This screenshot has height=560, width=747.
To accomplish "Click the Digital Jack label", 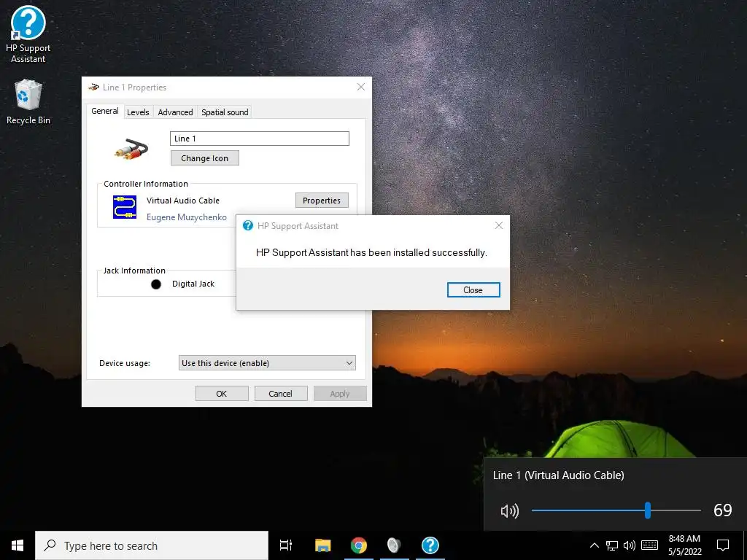I will [x=193, y=284].
